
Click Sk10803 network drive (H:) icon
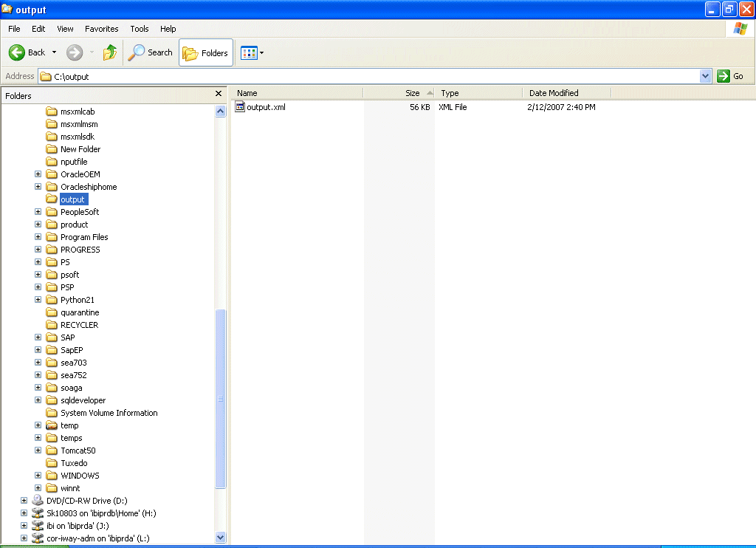point(38,513)
